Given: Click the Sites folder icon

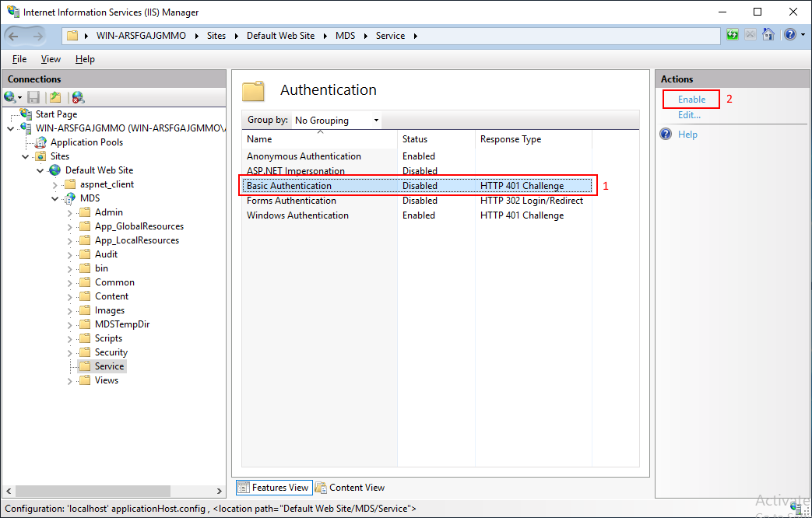Looking at the screenshot, I should click(40, 156).
